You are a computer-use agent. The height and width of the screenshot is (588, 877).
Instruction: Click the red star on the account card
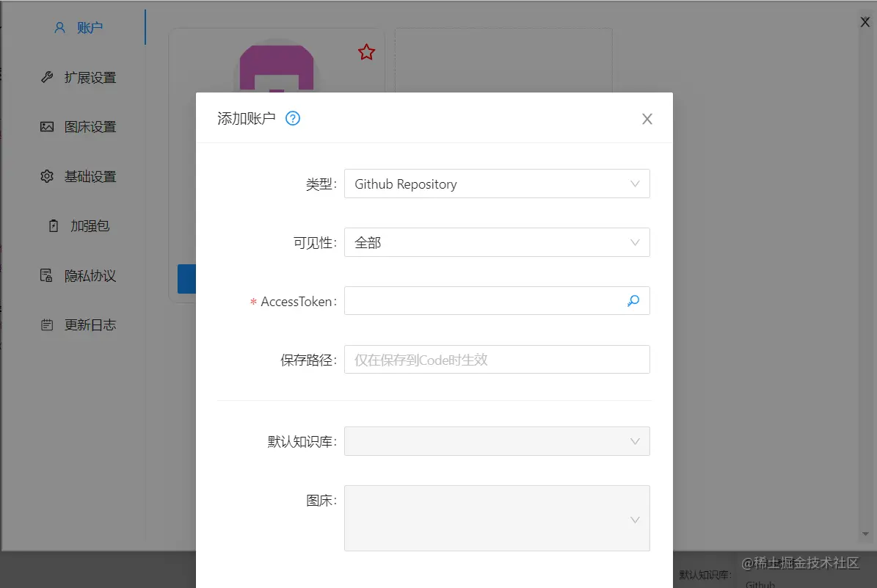tap(366, 52)
